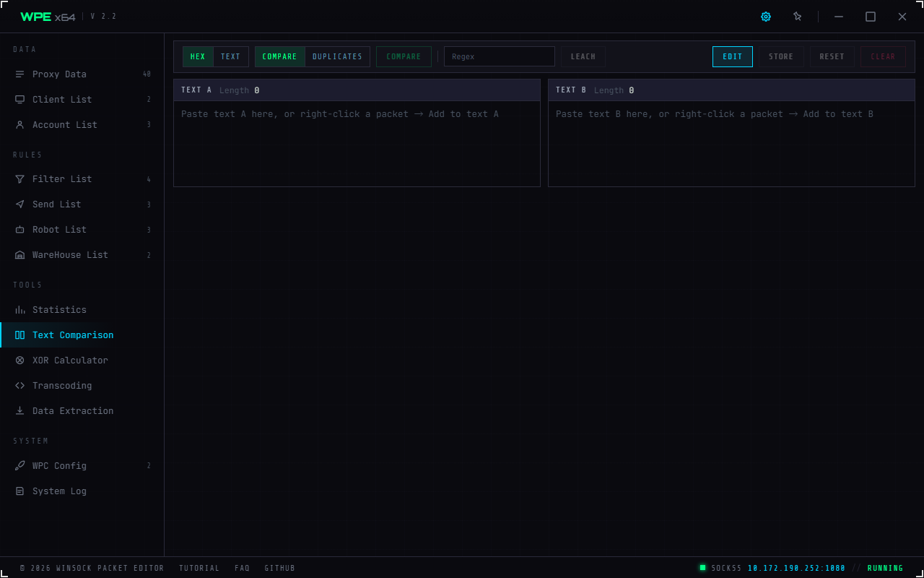Click the Send List paper-plane icon
Image resolution: width=924 pixels, height=578 pixels.
pos(20,204)
